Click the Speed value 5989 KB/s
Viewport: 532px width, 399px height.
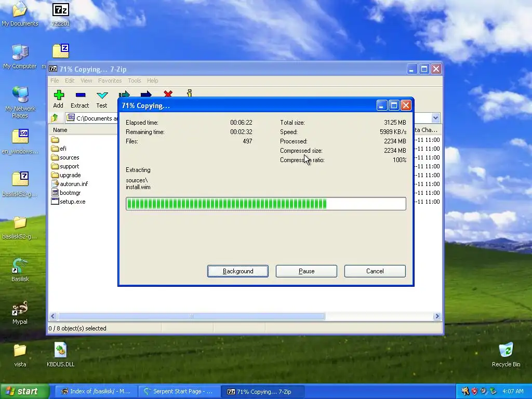pyautogui.click(x=393, y=132)
